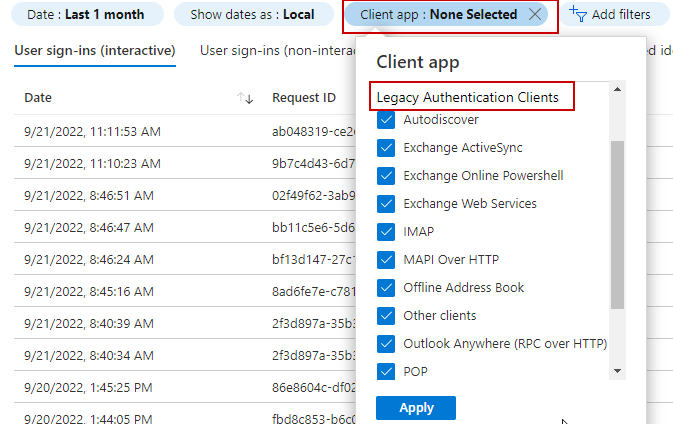Click the Add filters funnel icon
The height and width of the screenshot is (424, 673).
579,15
